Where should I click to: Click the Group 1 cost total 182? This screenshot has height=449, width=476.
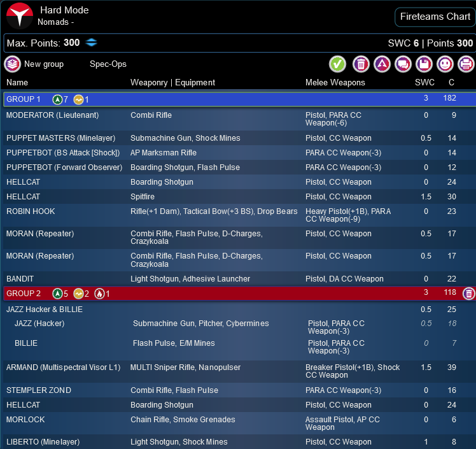[449, 98]
